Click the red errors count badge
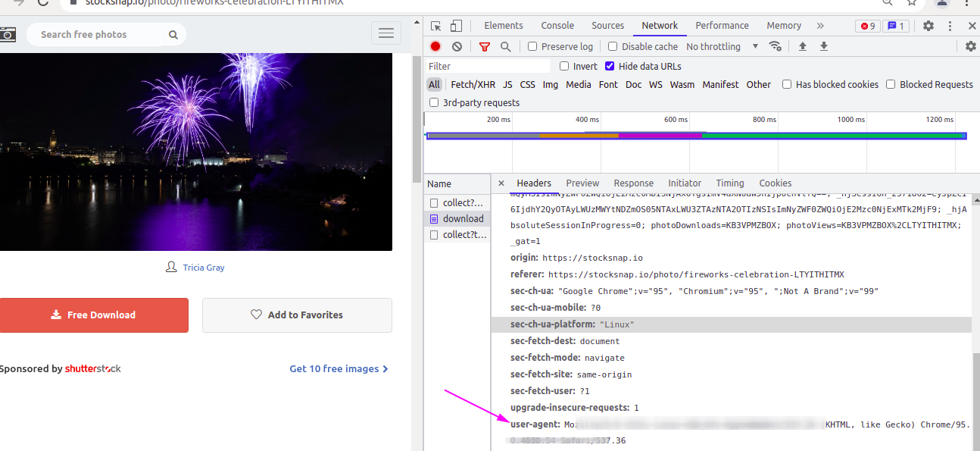 click(868, 26)
